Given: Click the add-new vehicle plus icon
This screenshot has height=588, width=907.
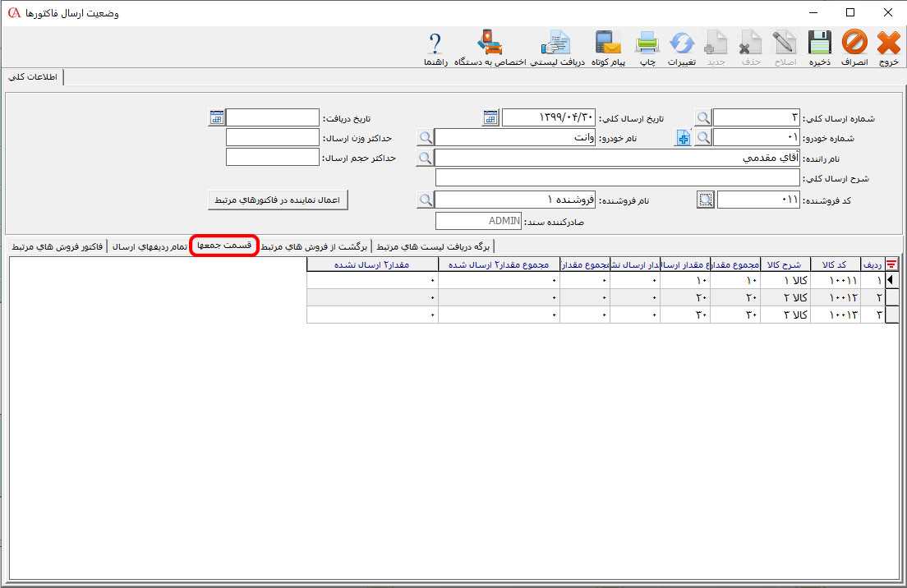Looking at the screenshot, I should [x=683, y=138].
